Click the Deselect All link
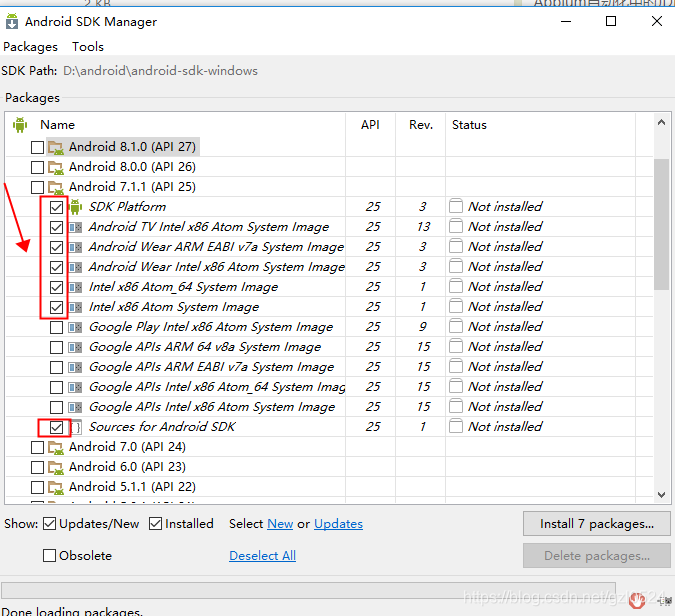675x616 pixels. pos(262,556)
